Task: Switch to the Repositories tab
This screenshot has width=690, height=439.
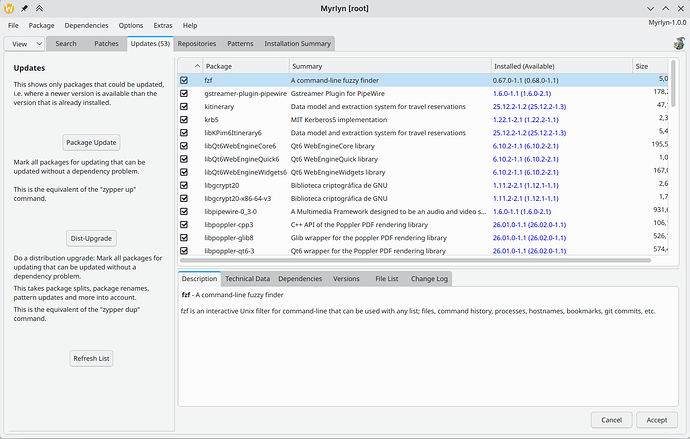Action: (x=196, y=44)
